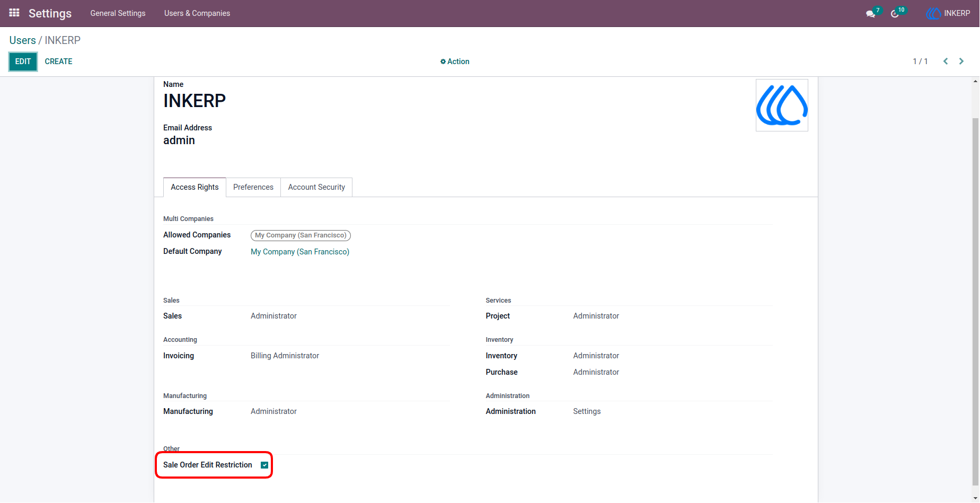The height and width of the screenshot is (503, 980).
Task: Open Default Company My Company link
Action: (300, 252)
